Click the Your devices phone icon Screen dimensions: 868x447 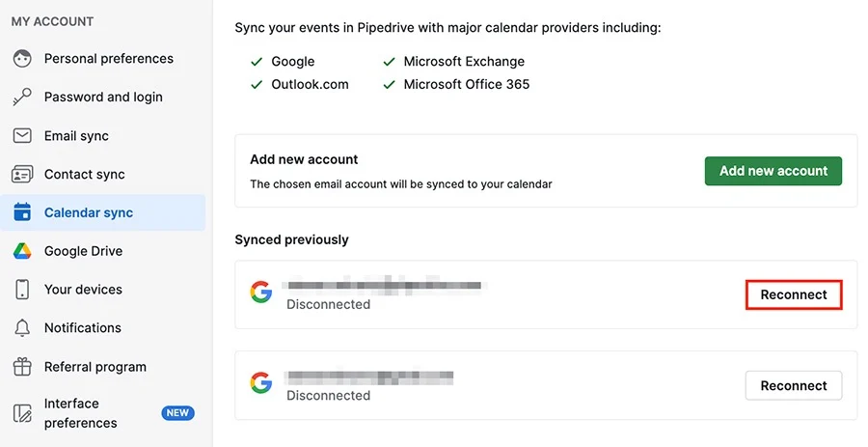[22, 289]
